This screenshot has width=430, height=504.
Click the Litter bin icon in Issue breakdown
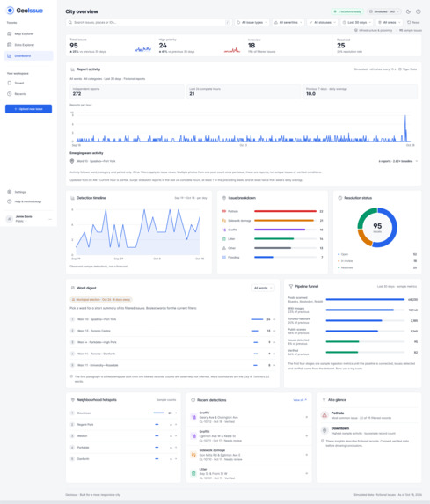pos(224,239)
